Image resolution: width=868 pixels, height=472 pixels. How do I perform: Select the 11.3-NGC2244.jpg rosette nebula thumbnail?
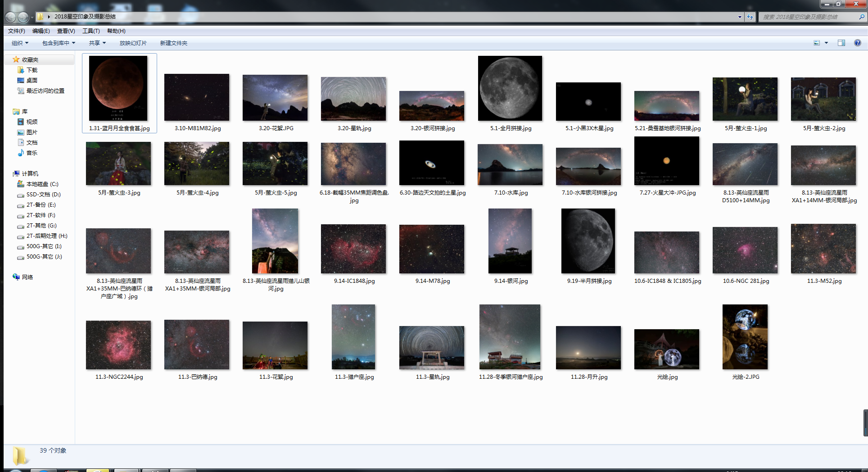118,345
